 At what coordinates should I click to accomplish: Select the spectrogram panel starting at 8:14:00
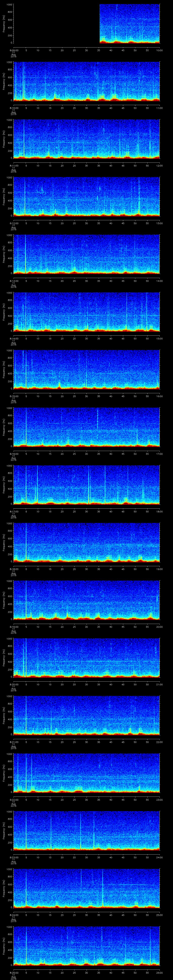(86, 312)
